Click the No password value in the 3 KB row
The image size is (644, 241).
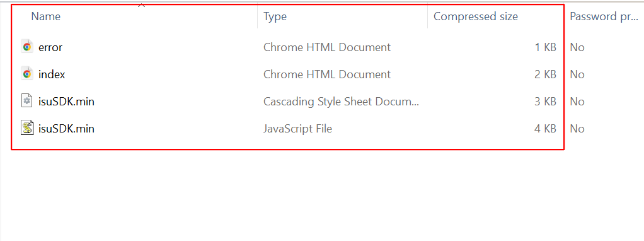[x=577, y=102]
